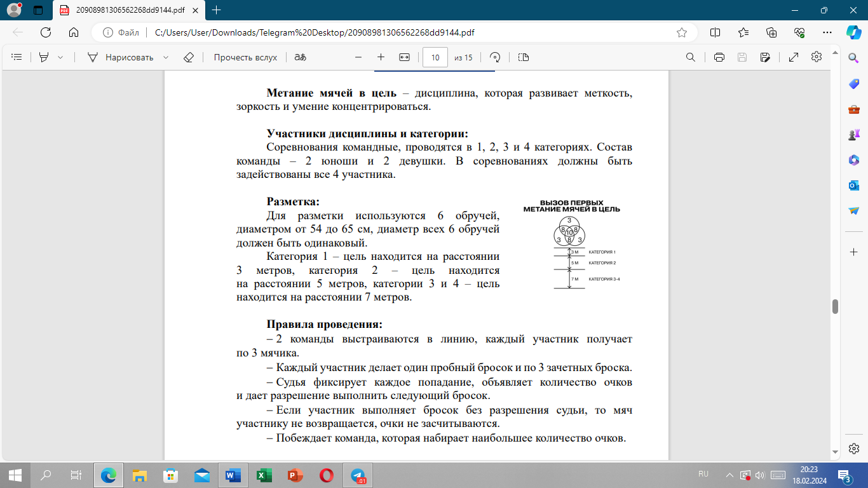The height and width of the screenshot is (488, 868).
Task: Toggle the Нарисовать drawing tool
Action: click(121, 57)
